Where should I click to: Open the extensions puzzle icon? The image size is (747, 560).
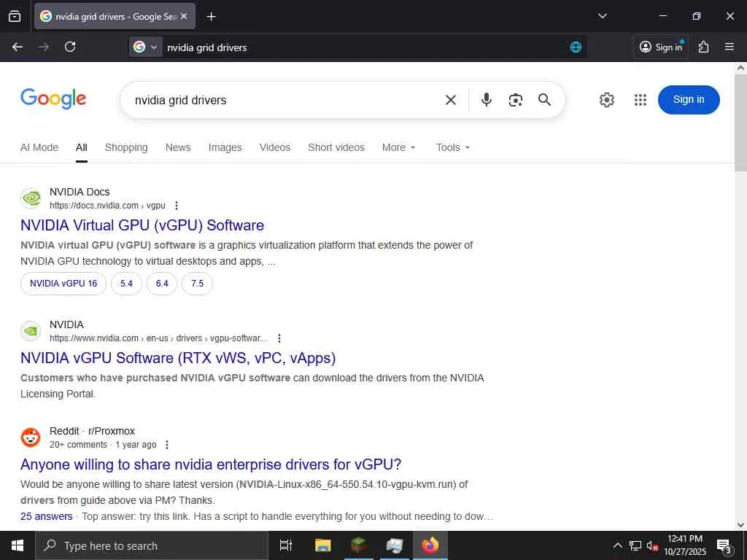[x=703, y=47]
